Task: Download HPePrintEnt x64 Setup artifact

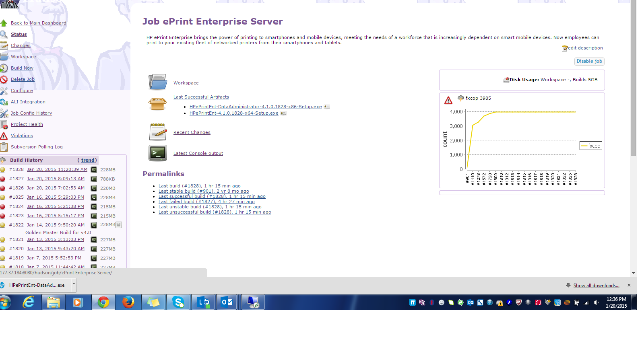Action: pyautogui.click(x=234, y=113)
